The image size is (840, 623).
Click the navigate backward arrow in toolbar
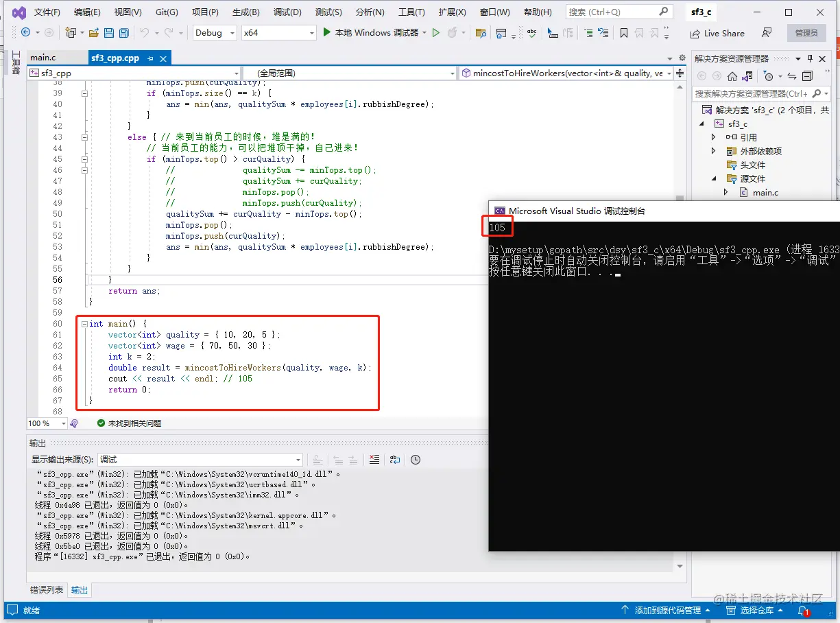click(x=25, y=33)
